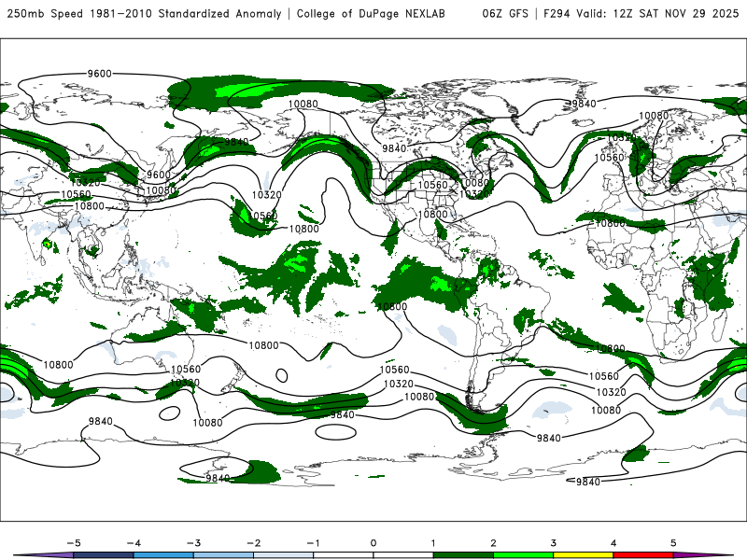
Task: Click the "0" colorbar tick label
Action: [373, 543]
